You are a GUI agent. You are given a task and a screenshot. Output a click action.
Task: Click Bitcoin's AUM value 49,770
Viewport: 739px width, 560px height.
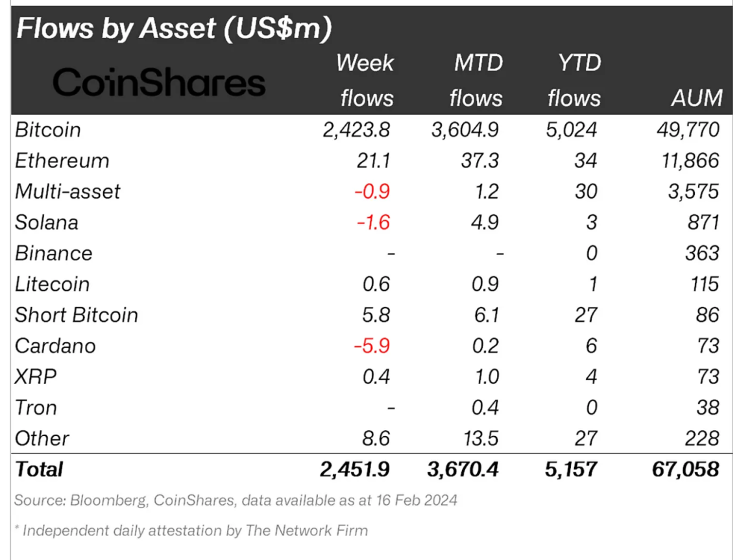point(686,130)
